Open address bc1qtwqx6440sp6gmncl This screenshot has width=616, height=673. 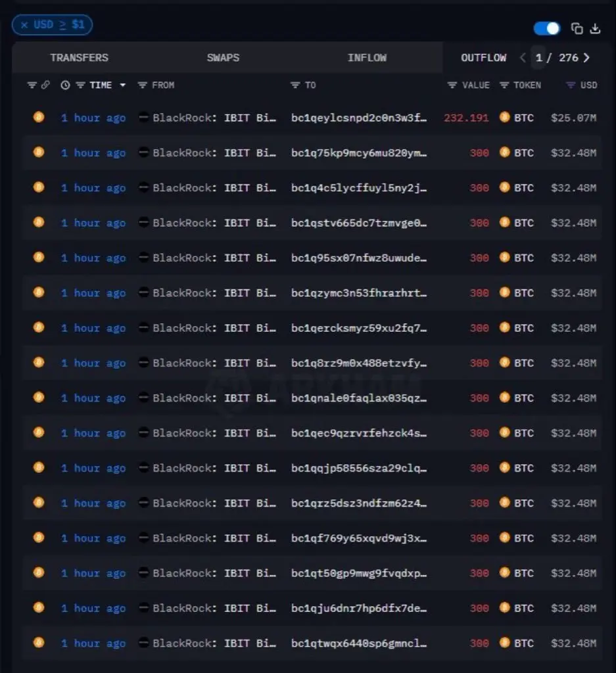tap(359, 643)
